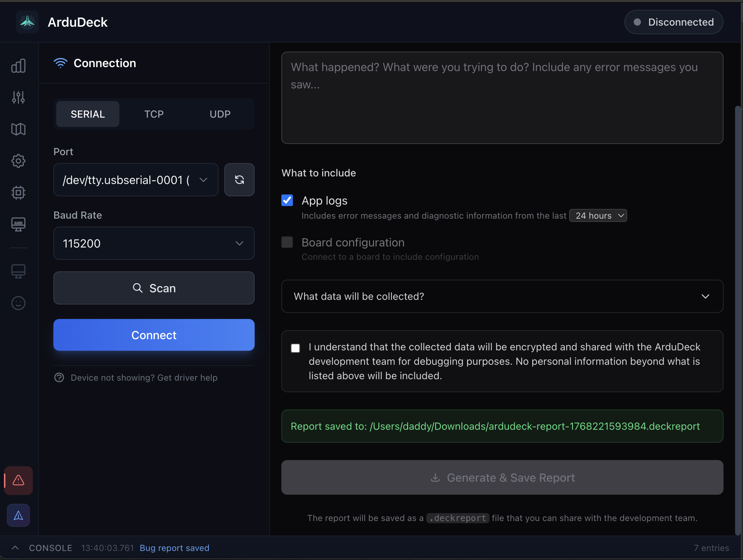Screen dimensions: 743x560
Task: Open the plain monitor sidebar icon
Action: pos(18,271)
